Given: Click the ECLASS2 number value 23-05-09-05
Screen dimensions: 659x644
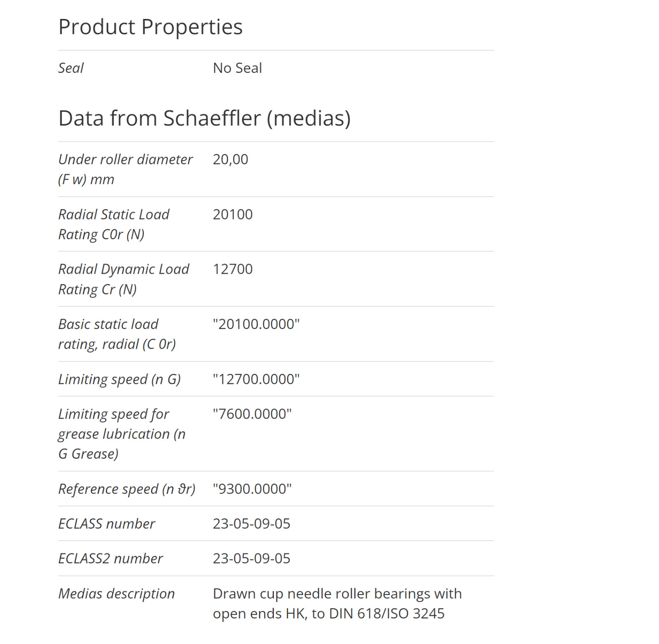Looking at the screenshot, I should pos(251,558).
